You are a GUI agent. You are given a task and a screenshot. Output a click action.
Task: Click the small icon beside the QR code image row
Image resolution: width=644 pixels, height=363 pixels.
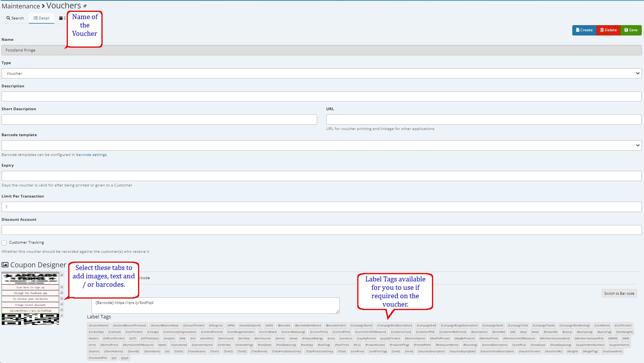[x=62, y=316]
